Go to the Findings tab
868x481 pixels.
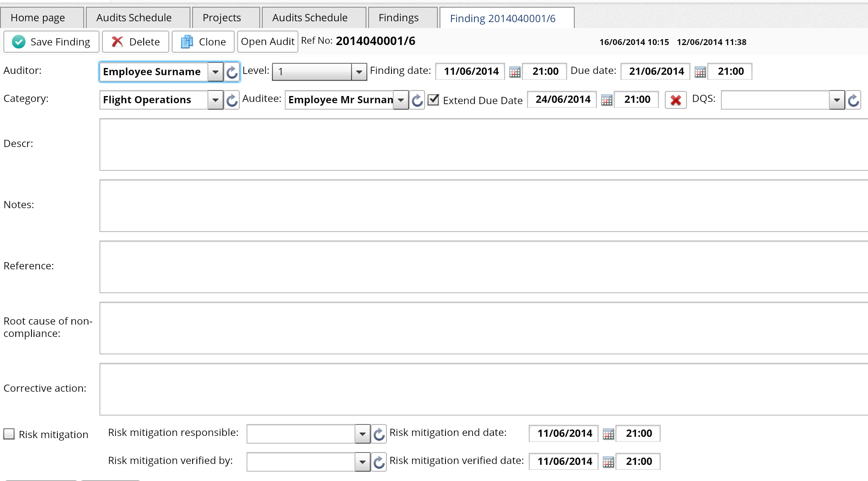coord(403,18)
